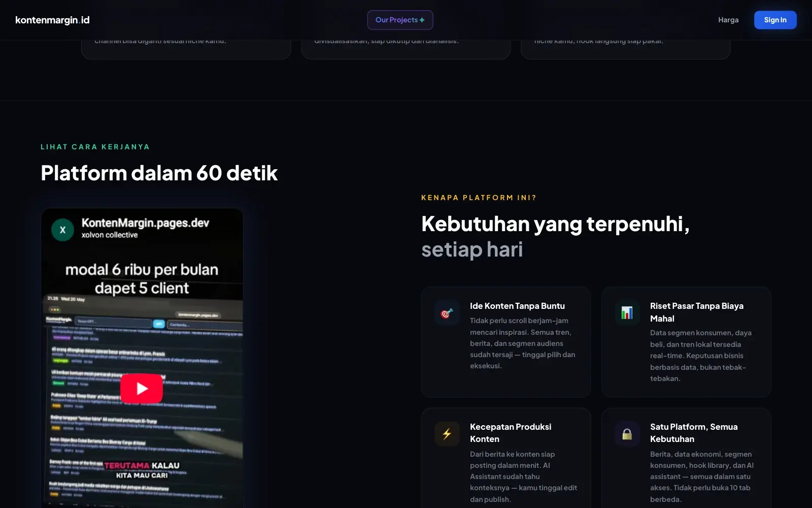812x508 pixels.
Task: Click the Platform dalam 60 detik heading
Action: tap(159, 173)
